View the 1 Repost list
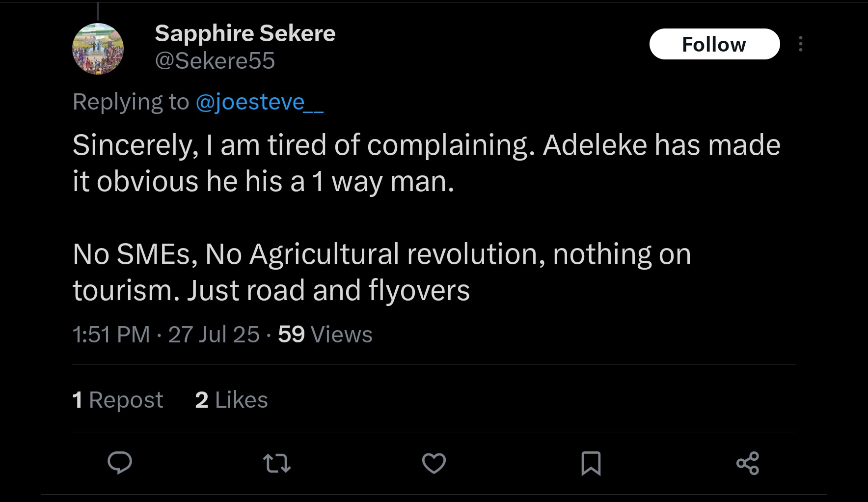Viewport: 868px width, 502px height. pyautogui.click(x=117, y=399)
